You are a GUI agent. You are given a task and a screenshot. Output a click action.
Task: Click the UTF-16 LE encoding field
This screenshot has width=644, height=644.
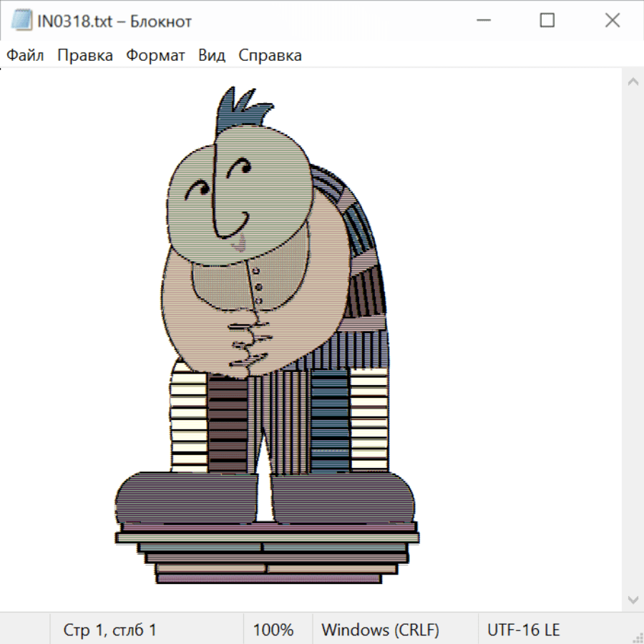click(x=523, y=630)
